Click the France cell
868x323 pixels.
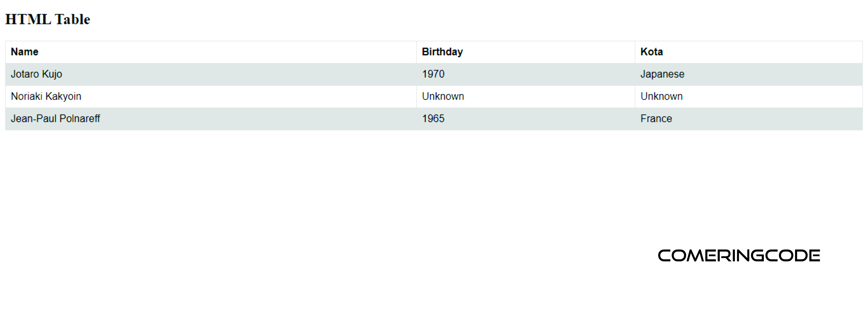pos(656,119)
